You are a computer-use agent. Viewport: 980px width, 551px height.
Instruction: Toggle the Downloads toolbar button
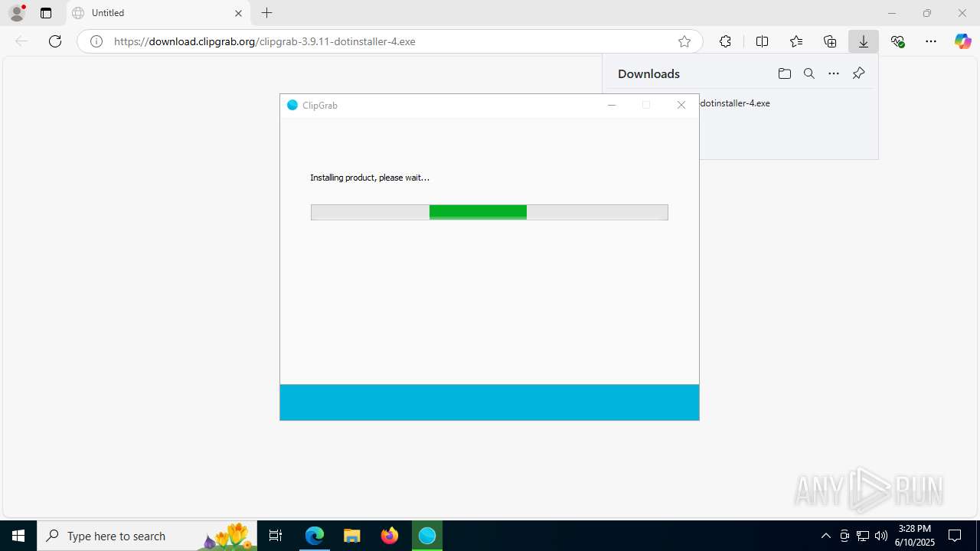(x=864, y=41)
